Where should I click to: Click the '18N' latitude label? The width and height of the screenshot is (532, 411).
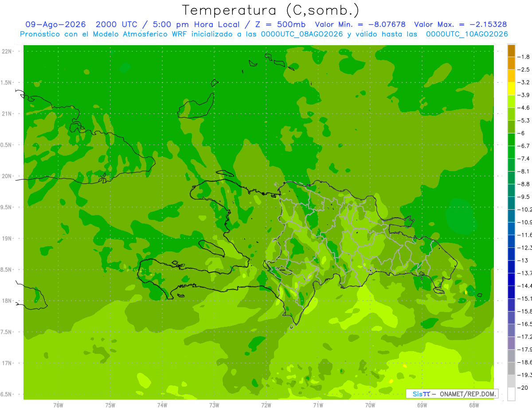coord(7,301)
